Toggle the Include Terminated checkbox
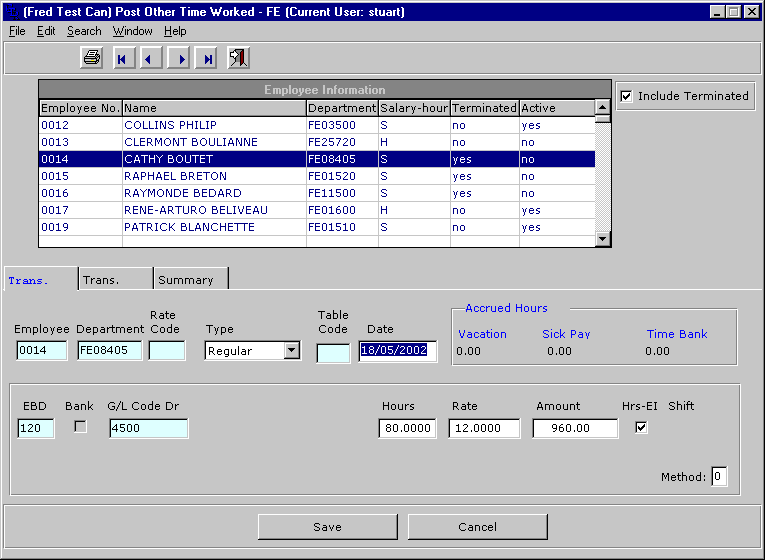The width and height of the screenshot is (765, 560). click(627, 96)
